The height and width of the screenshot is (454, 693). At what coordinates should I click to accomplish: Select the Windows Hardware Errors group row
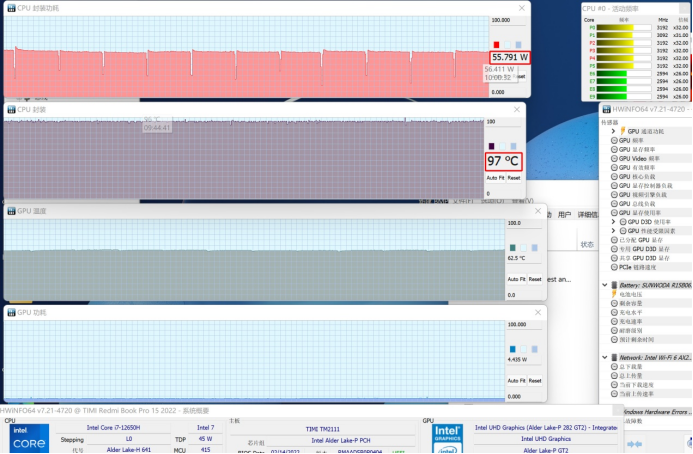pyautogui.click(x=657, y=412)
